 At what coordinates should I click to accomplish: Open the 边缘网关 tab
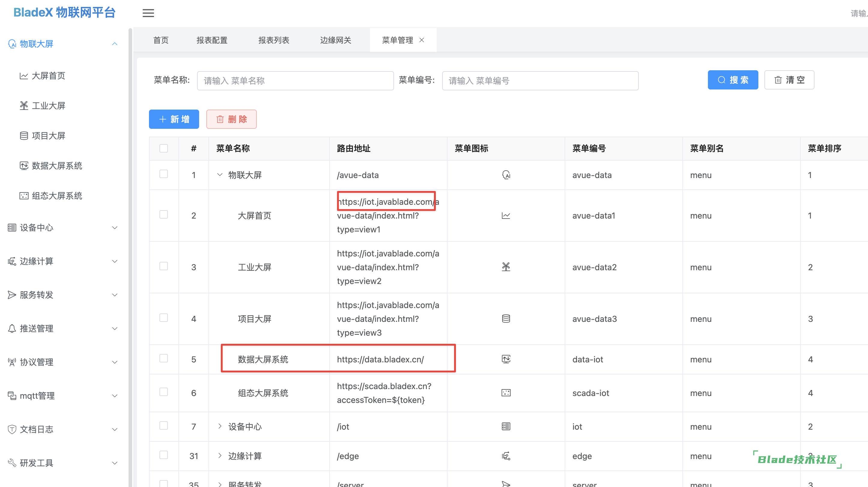(x=335, y=40)
